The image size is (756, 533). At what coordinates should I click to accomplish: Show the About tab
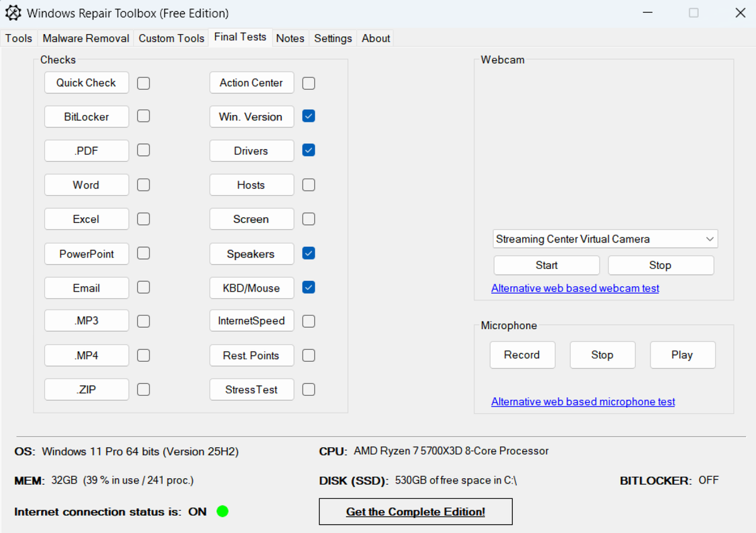coord(376,38)
